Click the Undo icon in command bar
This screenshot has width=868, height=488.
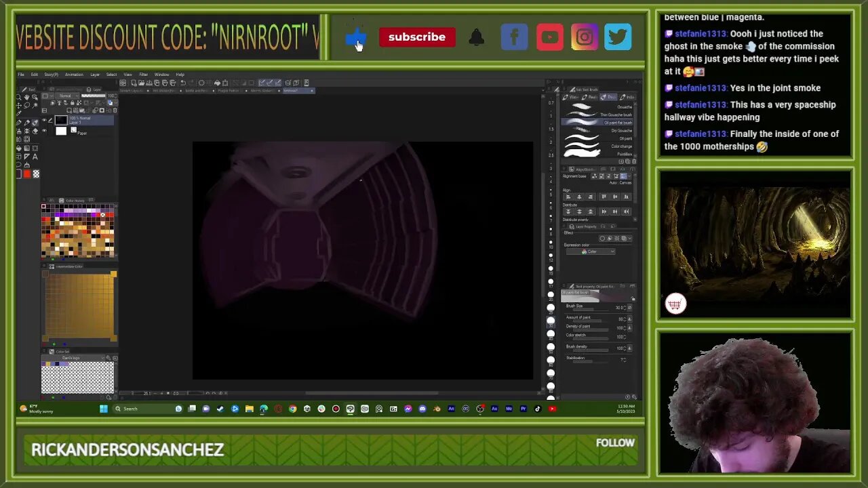[183, 83]
